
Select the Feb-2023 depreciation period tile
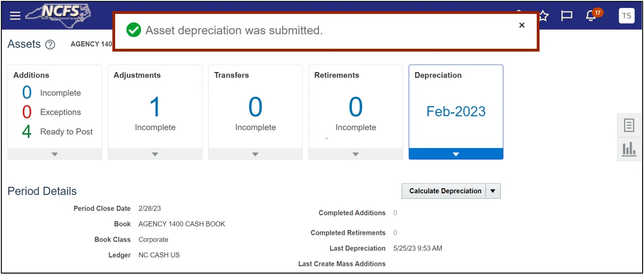pyautogui.click(x=456, y=111)
